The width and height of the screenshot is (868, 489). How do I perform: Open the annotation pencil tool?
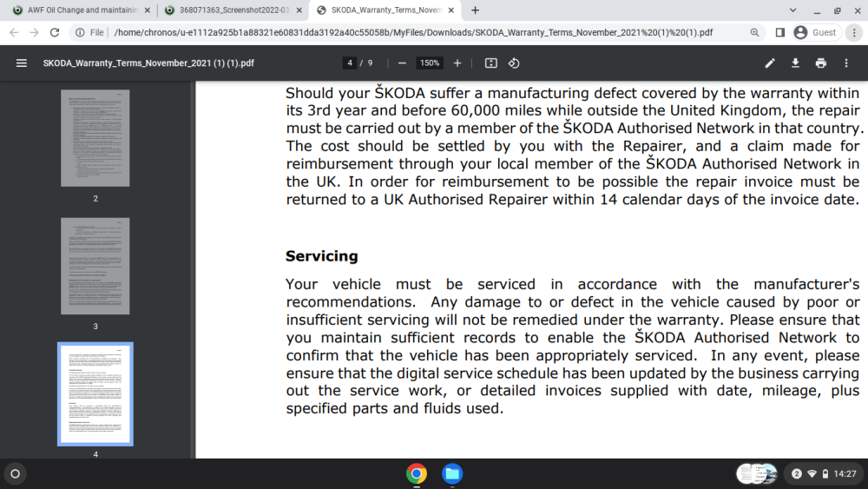pos(770,63)
